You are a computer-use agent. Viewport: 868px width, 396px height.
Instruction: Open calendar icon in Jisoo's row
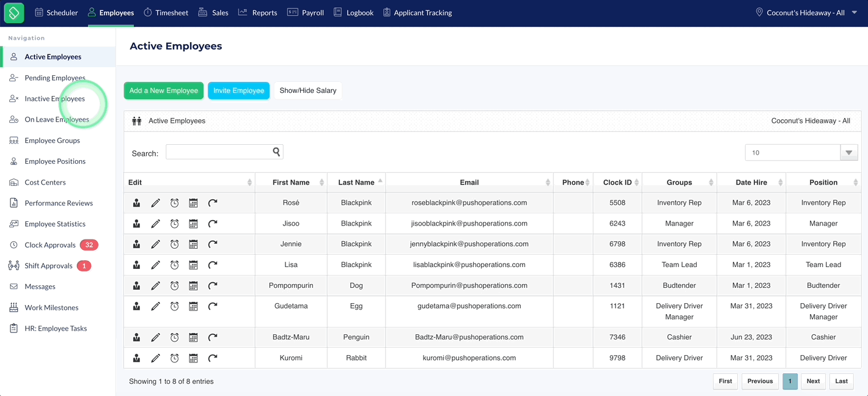click(193, 224)
